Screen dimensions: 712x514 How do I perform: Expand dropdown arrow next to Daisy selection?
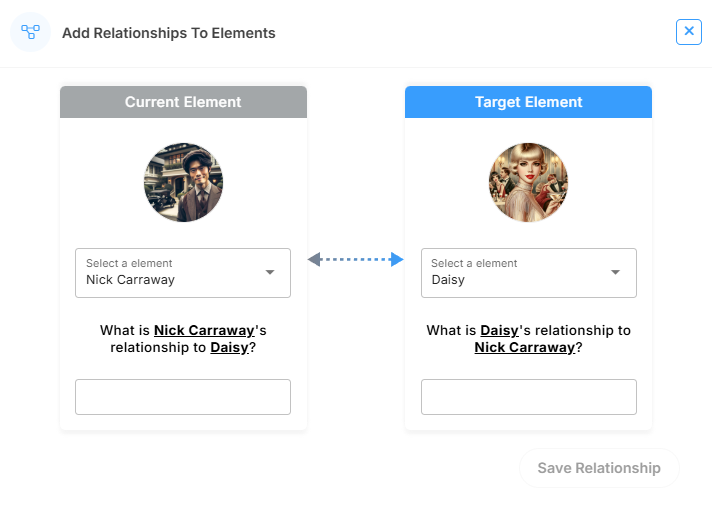pyautogui.click(x=615, y=272)
